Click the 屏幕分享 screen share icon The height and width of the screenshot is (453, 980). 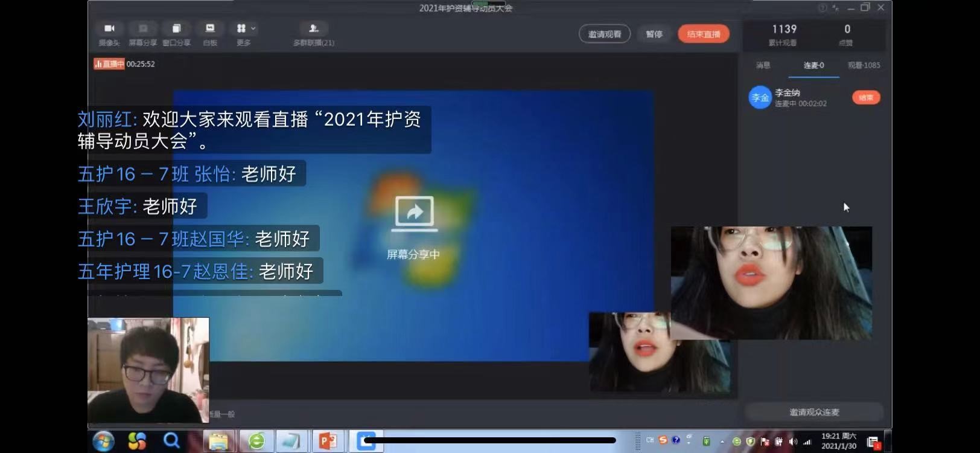click(143, 29)
